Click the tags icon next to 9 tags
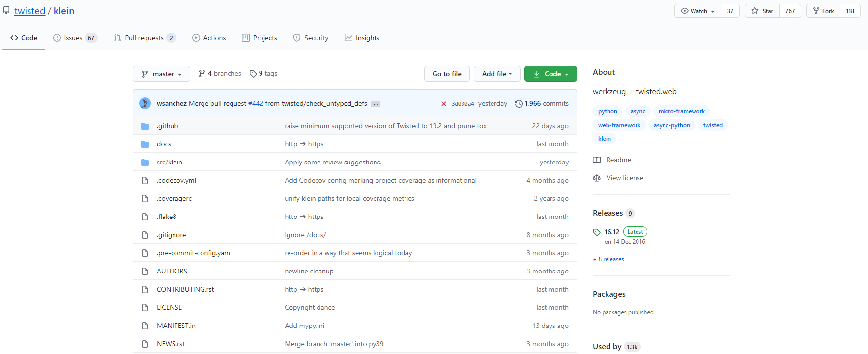 pyautogui.click(x=253, y=74)
